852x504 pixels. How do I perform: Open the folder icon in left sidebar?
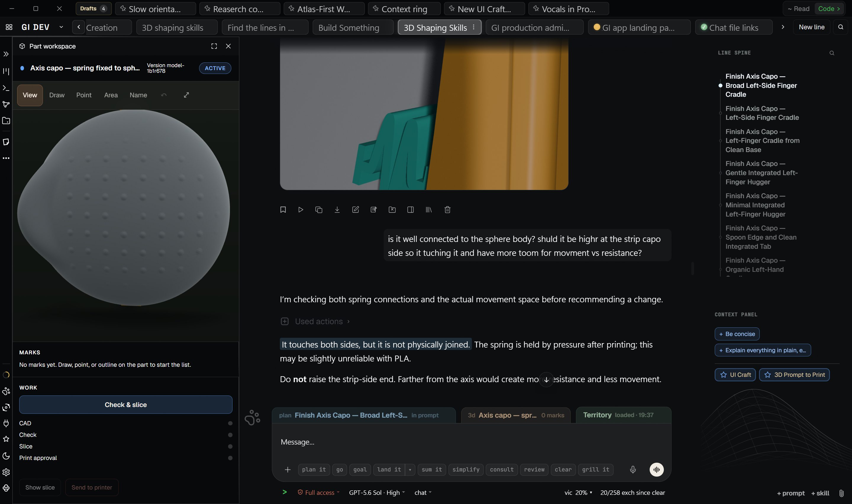[6, 121]
